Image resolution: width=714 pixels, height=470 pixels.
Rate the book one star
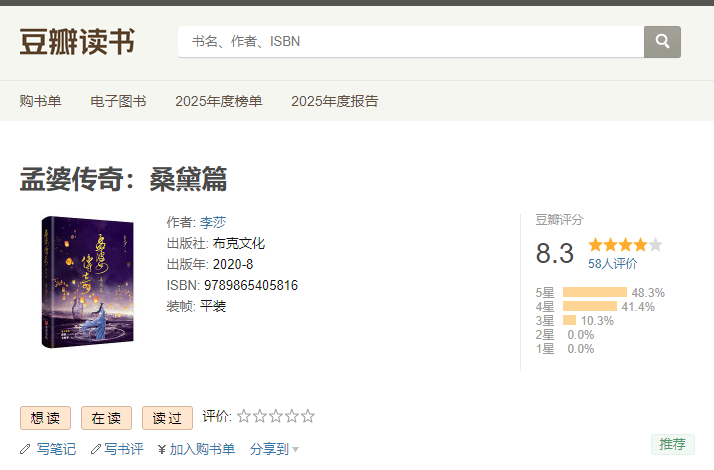243,416
